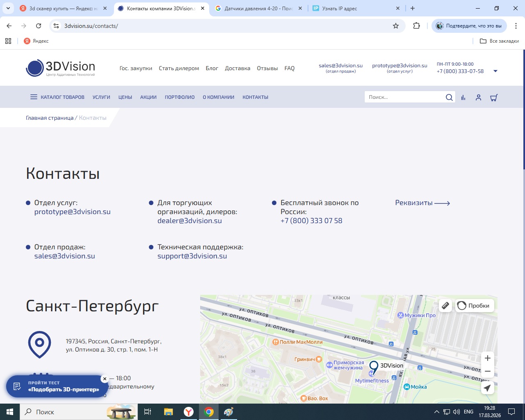Click the user account profile icon

click(478, 98)
